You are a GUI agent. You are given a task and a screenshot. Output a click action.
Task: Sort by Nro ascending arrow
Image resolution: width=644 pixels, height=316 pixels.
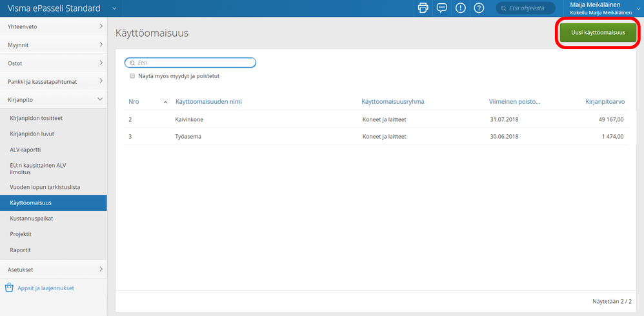pyautogui.click(x=166, y=102)
